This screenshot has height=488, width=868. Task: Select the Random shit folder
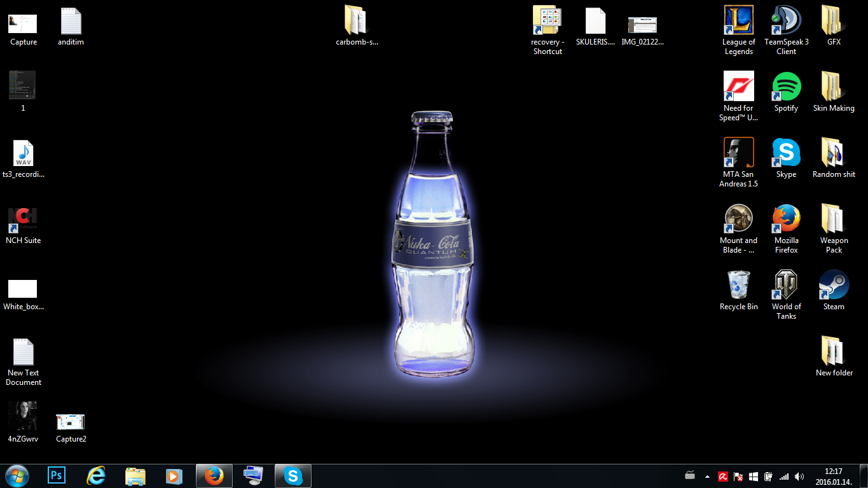coord(834,158)
